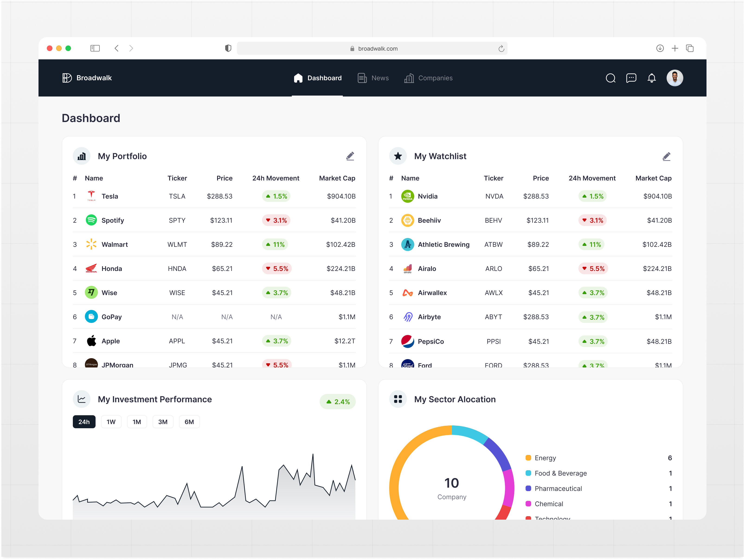Image resolution: width=745 pixels, height=560 pixels.
Task: Edit My Portfolio using the pencil icon
Action: (x=350, y=156)
